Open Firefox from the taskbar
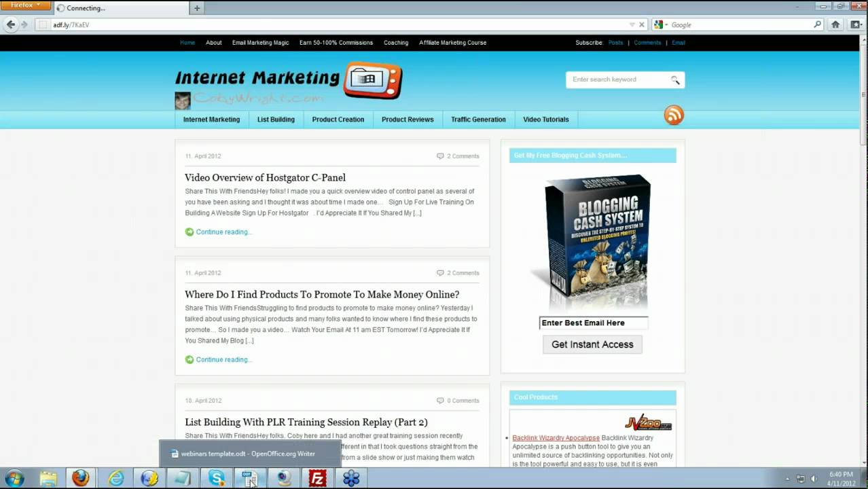The width and height of the screenshot is (868, 489). click(x=81, y=478)
